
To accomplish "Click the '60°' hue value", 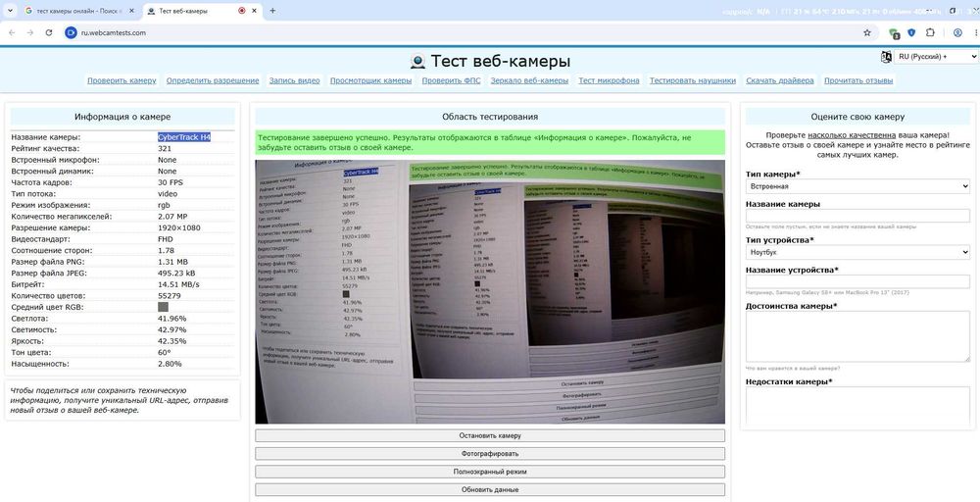I will 165,353.
